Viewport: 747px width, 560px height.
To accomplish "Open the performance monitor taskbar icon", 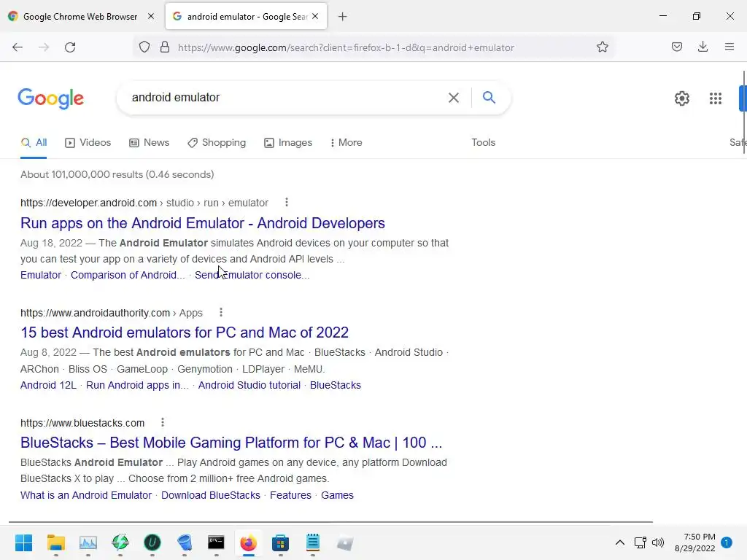I will (x=88, y=542).
